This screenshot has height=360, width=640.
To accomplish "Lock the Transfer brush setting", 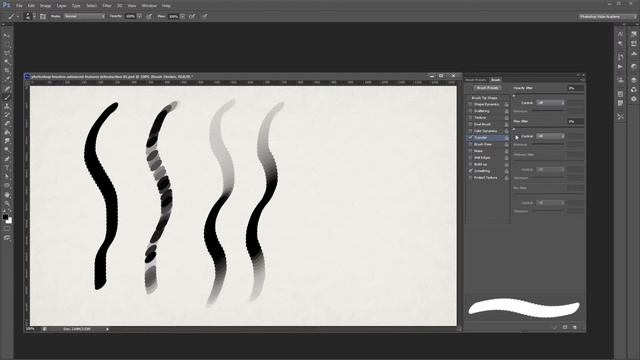I will [507, 138].
